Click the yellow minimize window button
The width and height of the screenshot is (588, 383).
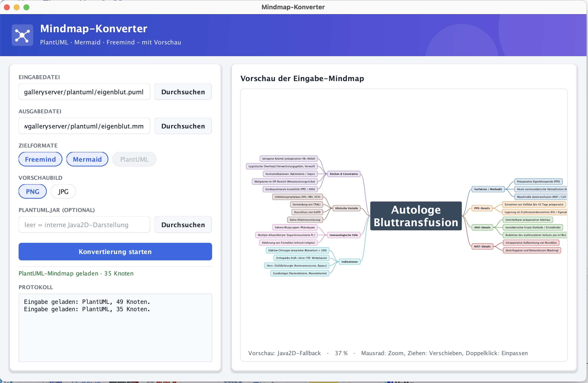click(17, 7)
